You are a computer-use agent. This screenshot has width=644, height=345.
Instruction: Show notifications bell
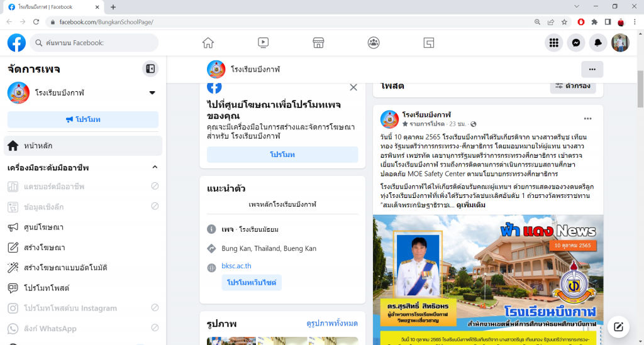click(598, 43)
